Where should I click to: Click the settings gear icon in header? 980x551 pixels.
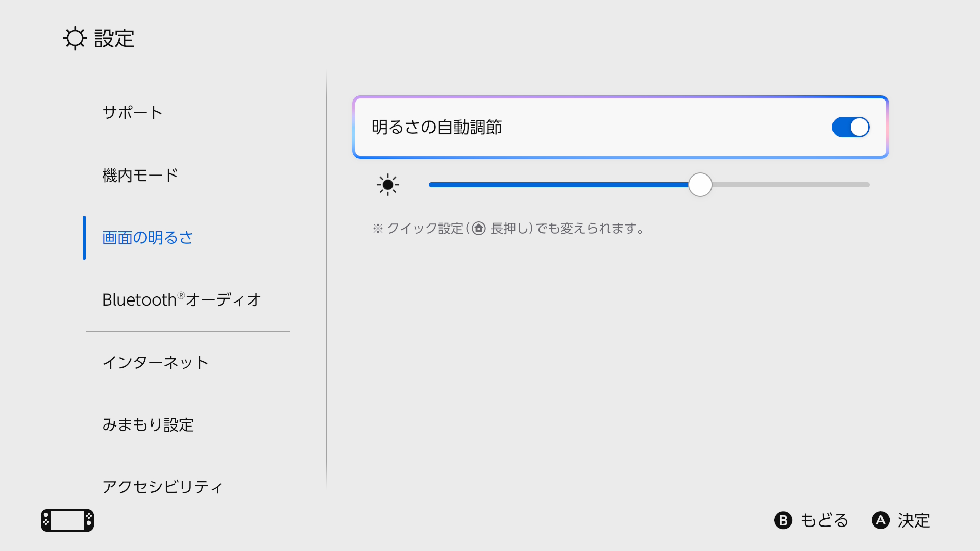point(75,38)
